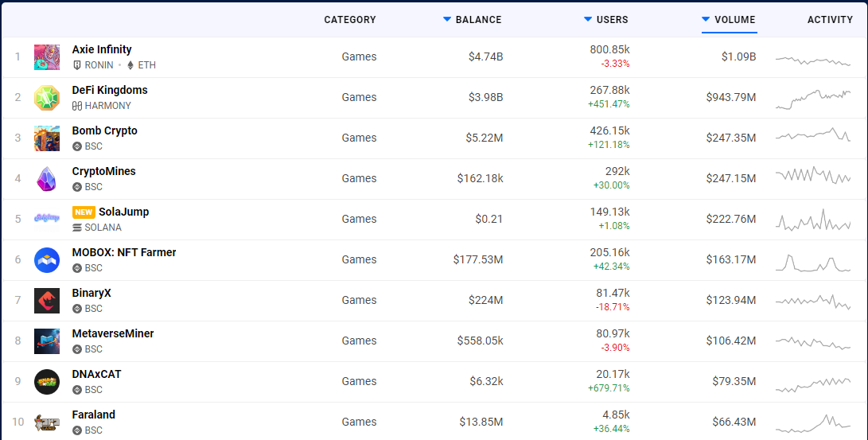
Task: View Axie Infinity activity sparkline
Action: pos(813,60)
